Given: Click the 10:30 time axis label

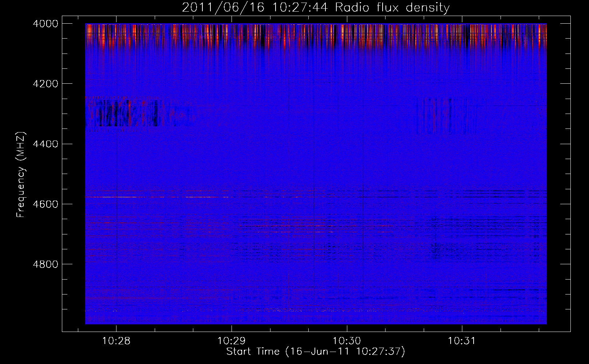Looking at the screenshot, I should [x=347, y=341].
